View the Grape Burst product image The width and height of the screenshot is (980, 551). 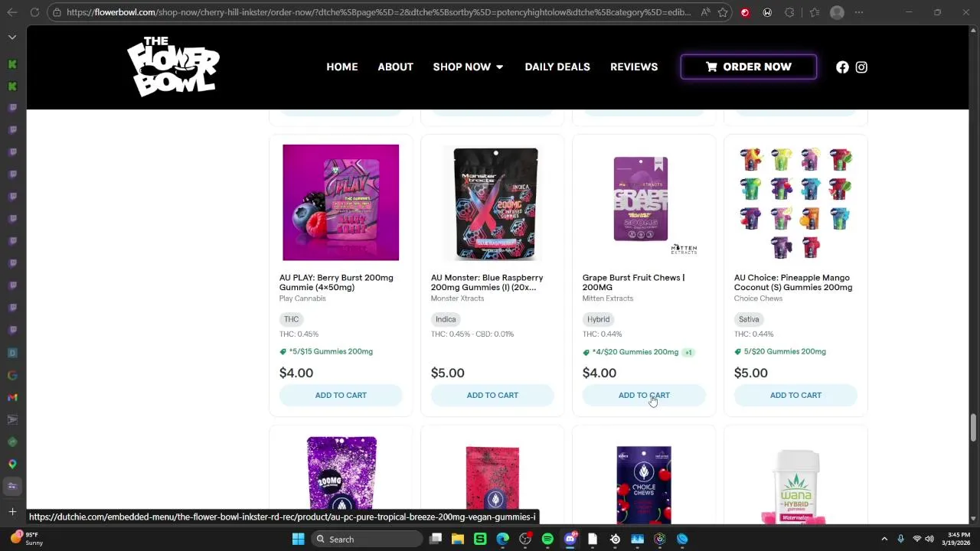644,202
